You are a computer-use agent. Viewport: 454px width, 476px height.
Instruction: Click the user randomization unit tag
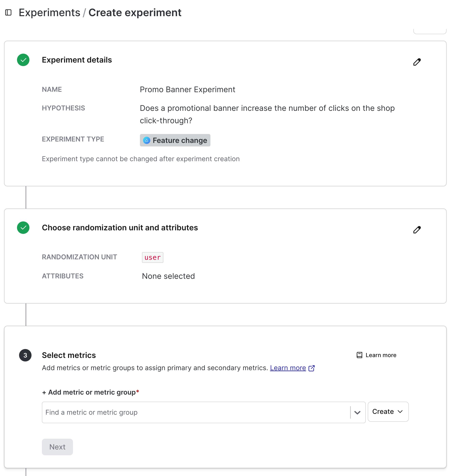point(152,257)
